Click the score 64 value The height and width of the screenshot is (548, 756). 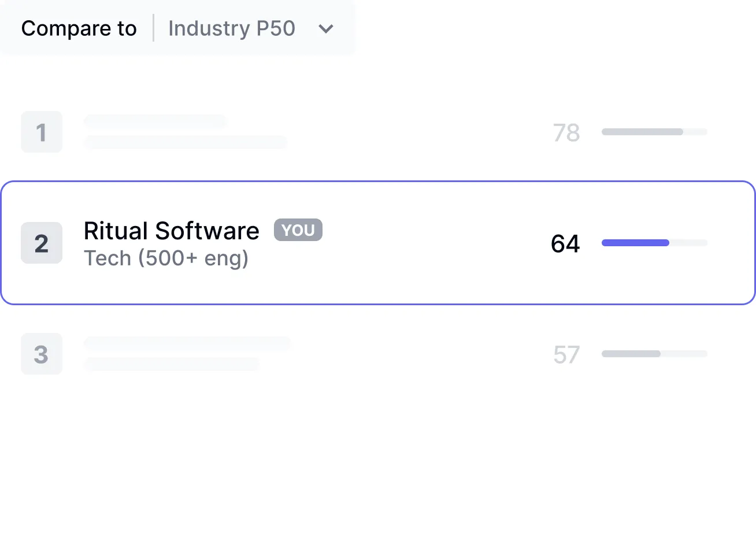tap(565, 243)
